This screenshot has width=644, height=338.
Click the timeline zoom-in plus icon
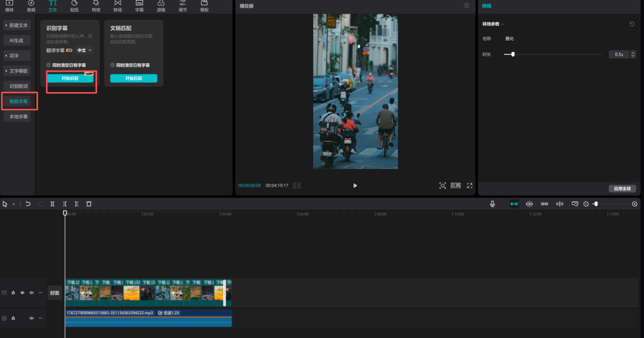coord(634,204)
